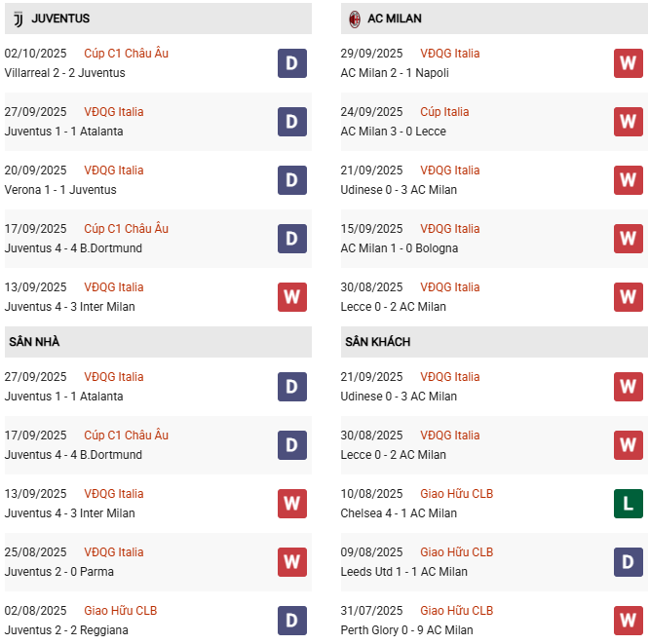Click the Juventus club logo
649x644 pixels.
pyautogui.click(x=18, y=19)
